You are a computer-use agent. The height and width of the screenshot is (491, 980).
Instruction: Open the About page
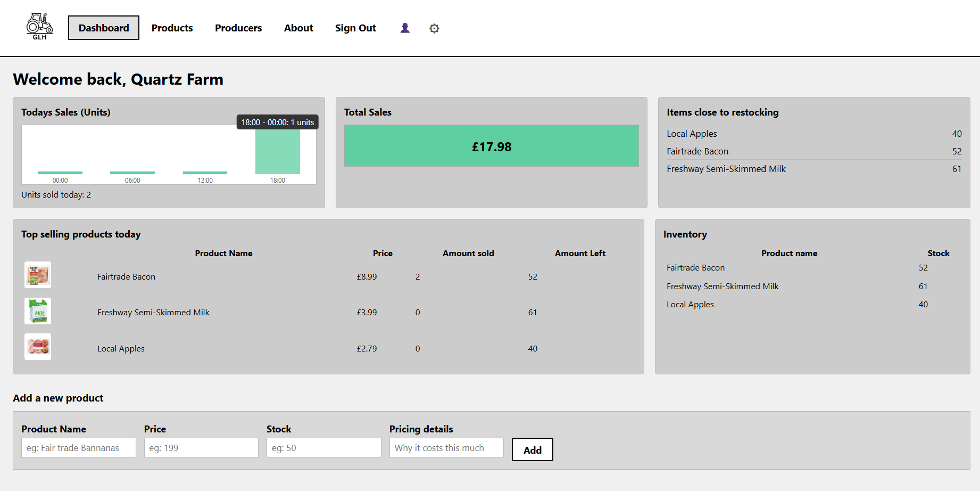click(x=298, y=28)
